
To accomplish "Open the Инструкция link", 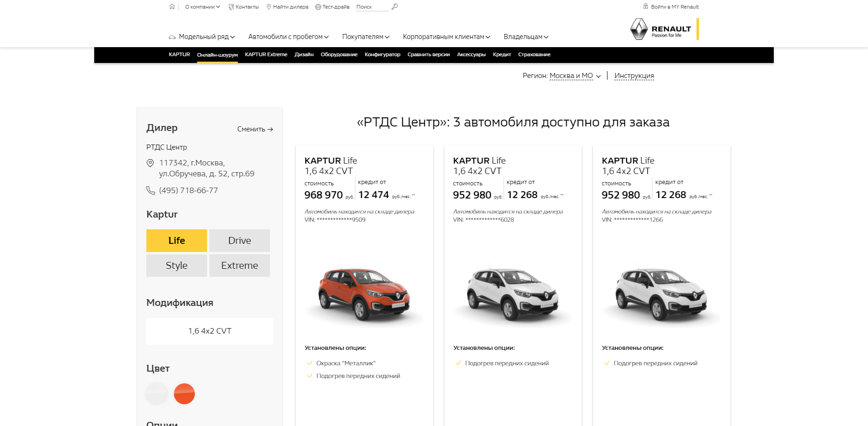I will point(634,76).
